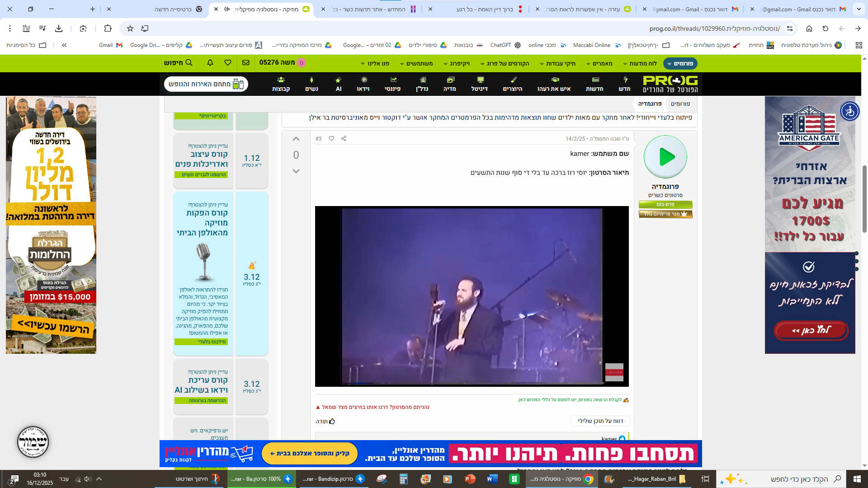Screen dimensions: 868x488
Task: Open the messages envelope icon
Action: point(246,63)
